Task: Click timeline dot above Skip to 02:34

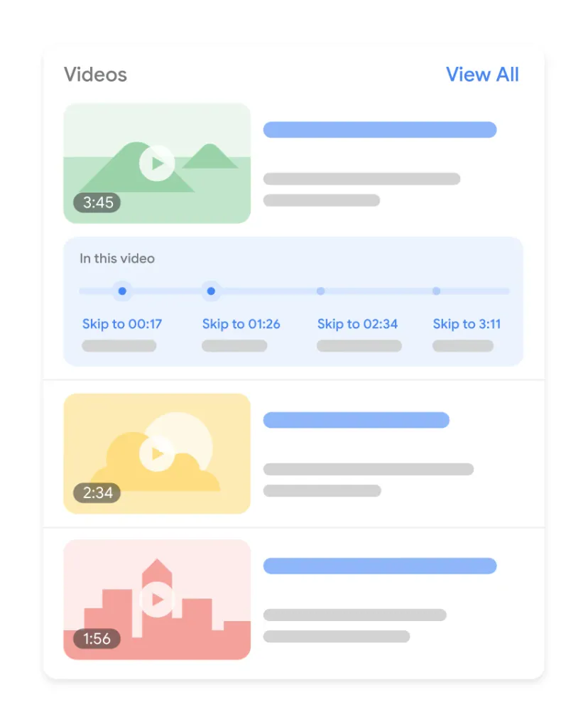Action: pyautogui.click(x=321, y=291)
